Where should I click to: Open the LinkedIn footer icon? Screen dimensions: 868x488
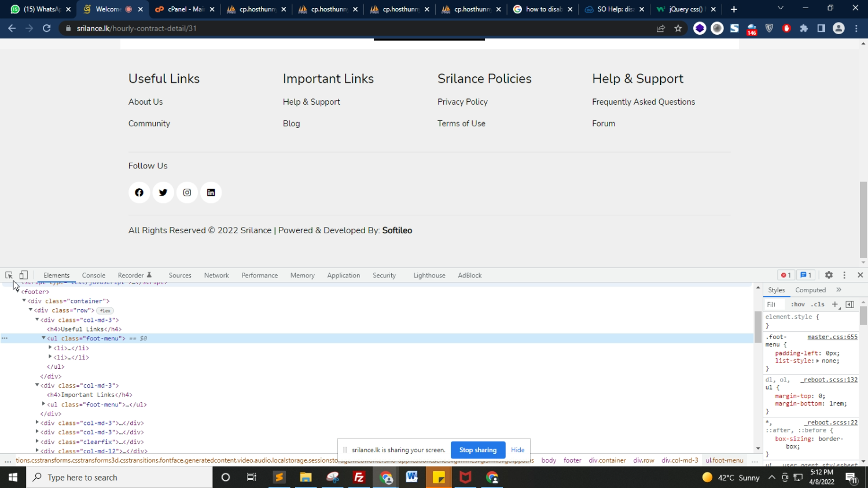coord(211,193)
